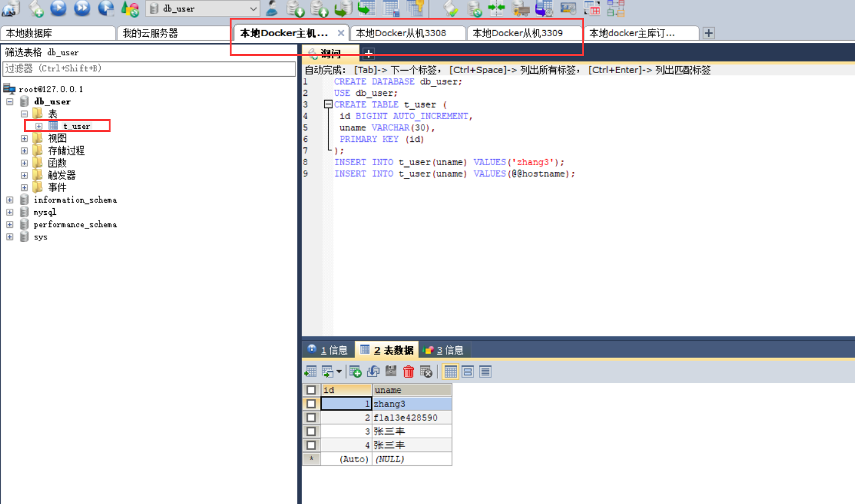
Task: Select the f1a13e428590 cell
Action: click(412, 417)
